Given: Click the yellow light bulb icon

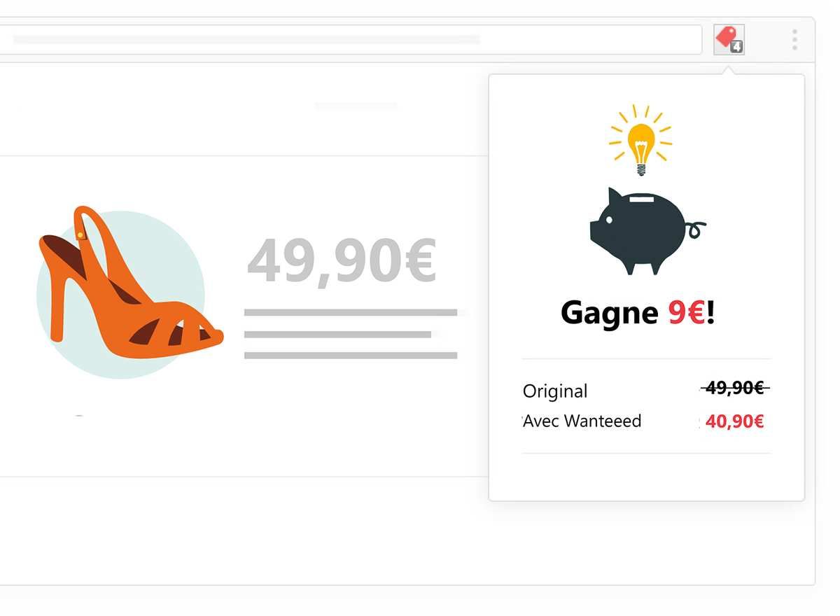Looking at the screenshot, I should coord(640,140).
